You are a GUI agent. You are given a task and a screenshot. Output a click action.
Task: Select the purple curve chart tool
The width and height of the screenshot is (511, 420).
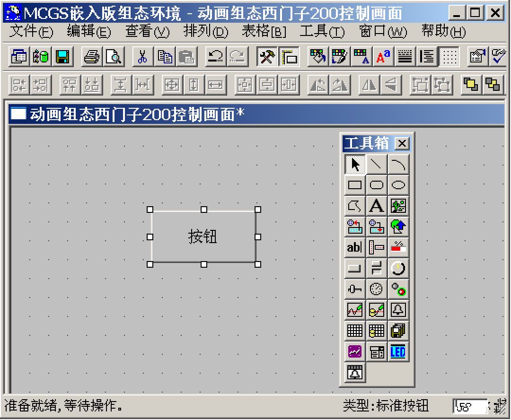point(355,352)
